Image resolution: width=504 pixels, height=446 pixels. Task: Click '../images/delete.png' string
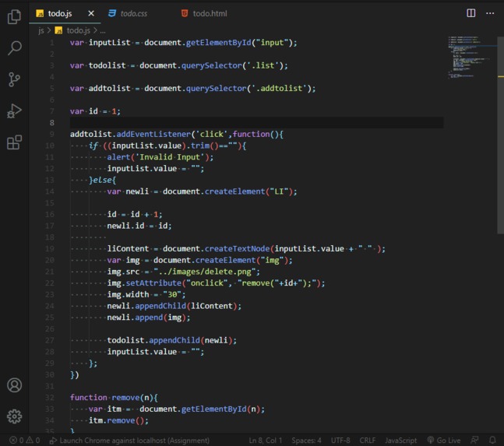point(204,272)
